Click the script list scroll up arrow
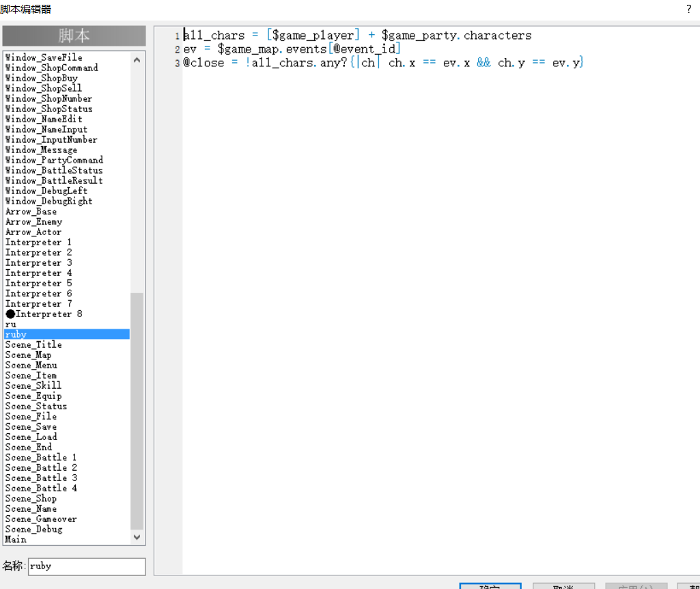 (x=137, y=60)
